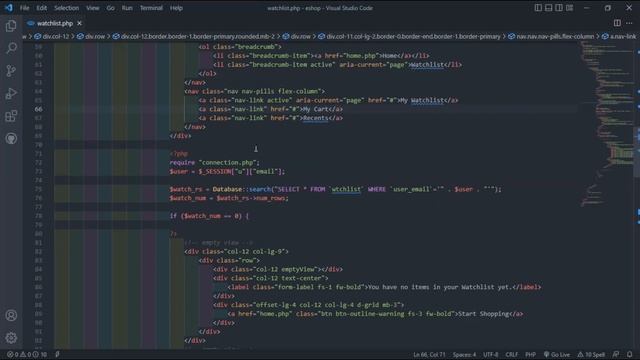Toggle the bottom panel layout
The image size is (640, 360).
549,8
